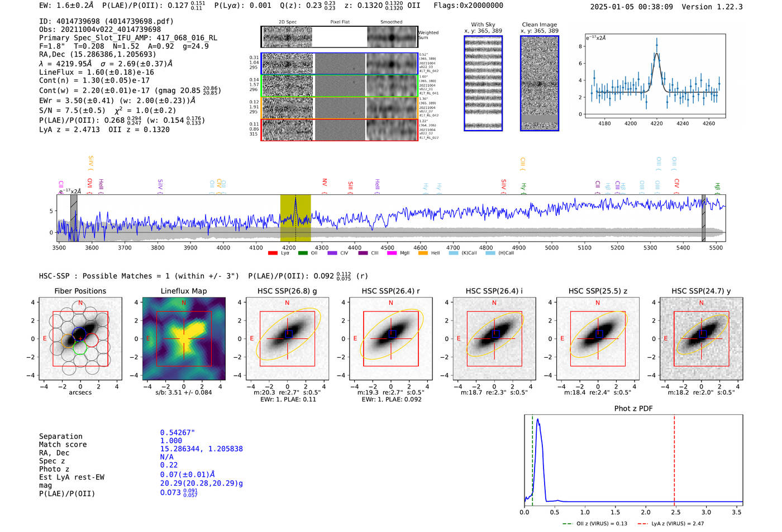Click the Phot z PDF peak
Viewport: 782px width, 532px height.
538,420
